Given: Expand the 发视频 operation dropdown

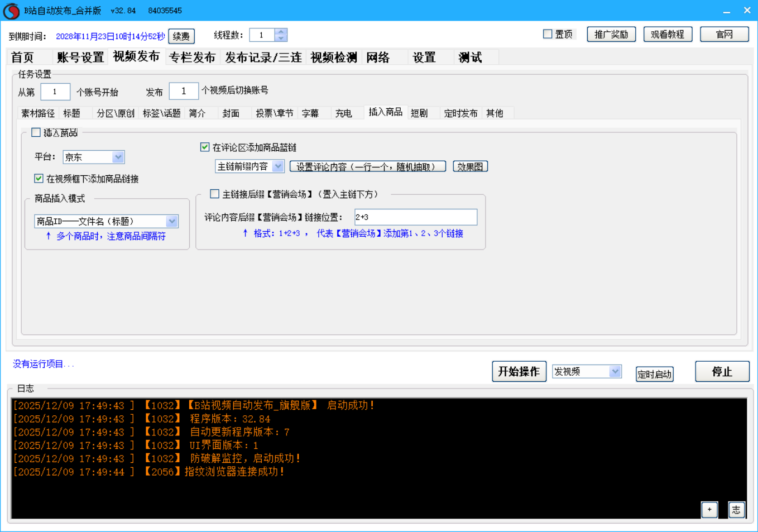Looking at the screenshot, I should point(615,371).
